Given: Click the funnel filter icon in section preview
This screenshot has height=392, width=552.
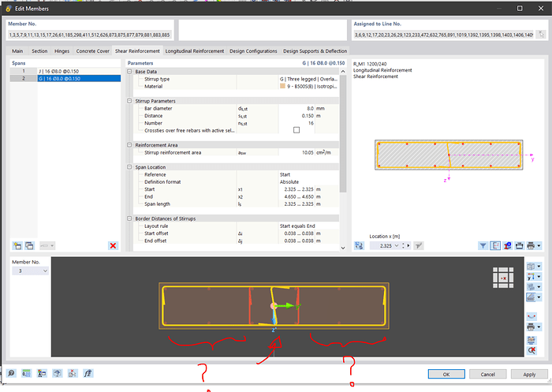Looking at the screenshot, I should [x=483, y=246].
